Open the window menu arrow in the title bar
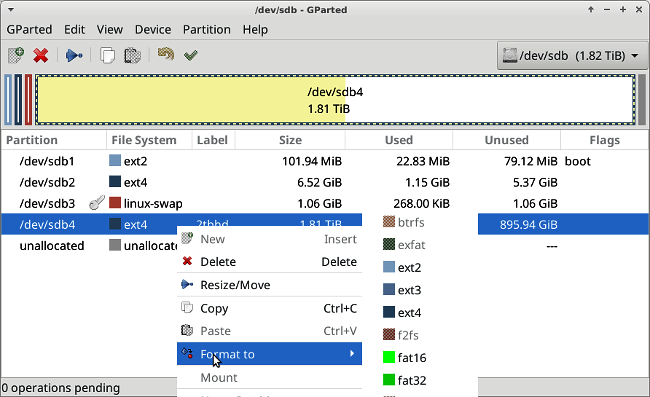Image resolution: width=650 pixels, height=397 pixels. pyautogui.click(x=11, y=9)
